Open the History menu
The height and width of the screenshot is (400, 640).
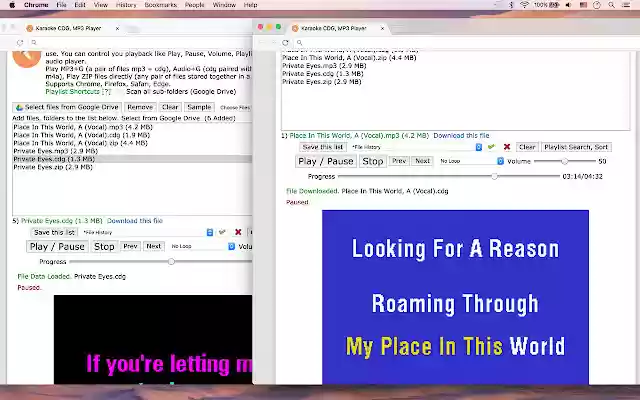coord(126,5)
